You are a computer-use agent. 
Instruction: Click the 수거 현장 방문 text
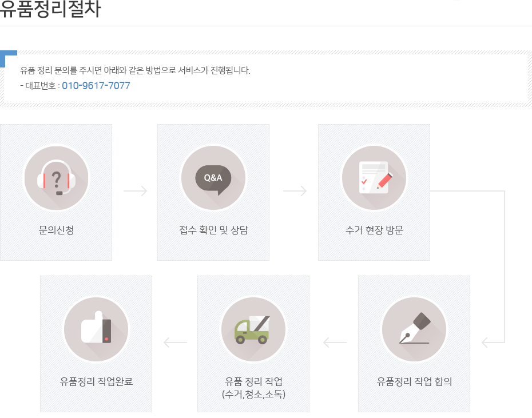374,230
